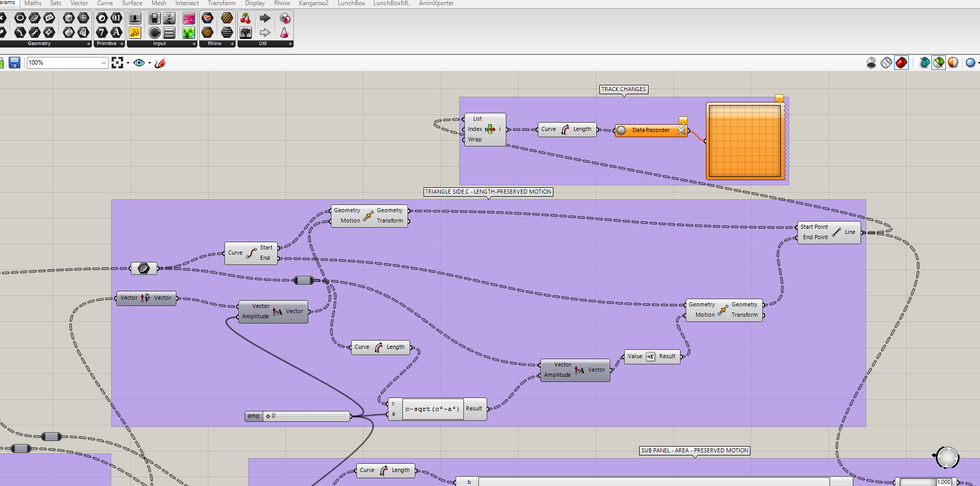
Task: Select the Value negative Result component
Action: pyautogui.click(x=652, y=357)
